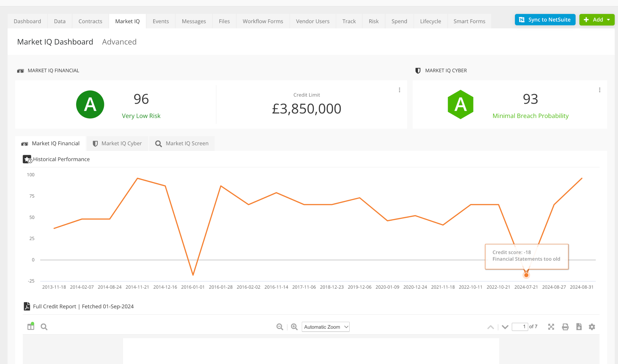Switch to the Contracts tab

coord(90,21)
